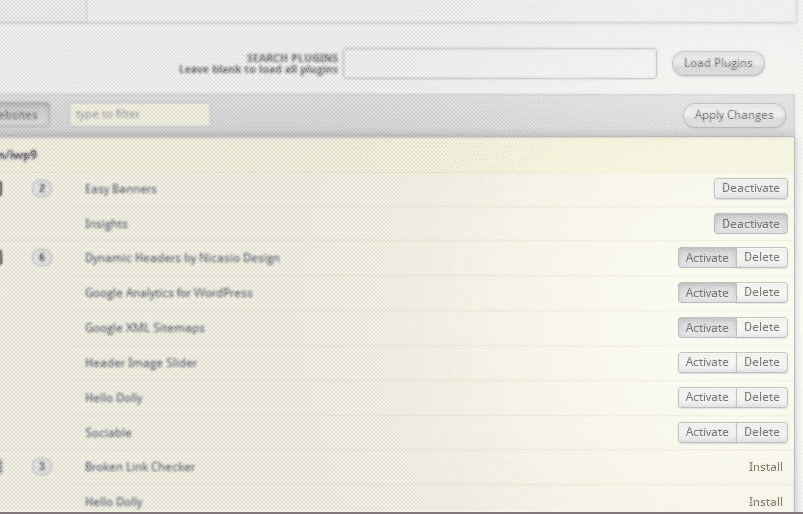Delete the Google Analytics for WordPress plugin

762,292
